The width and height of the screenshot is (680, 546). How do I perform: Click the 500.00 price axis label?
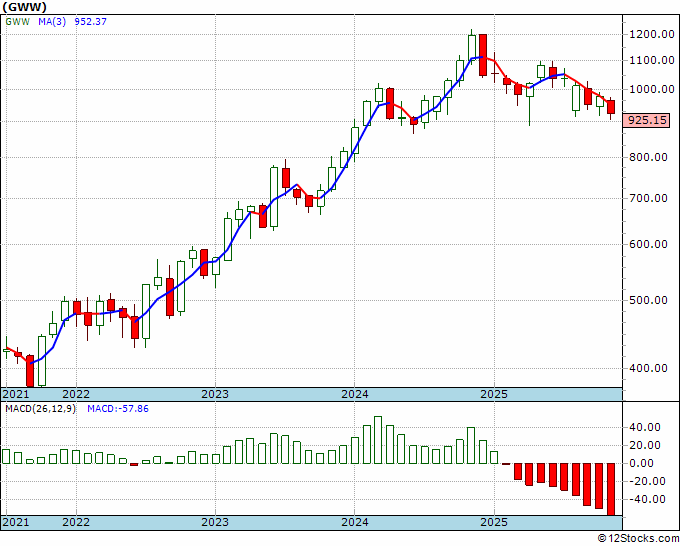click(x=649, y=300)
